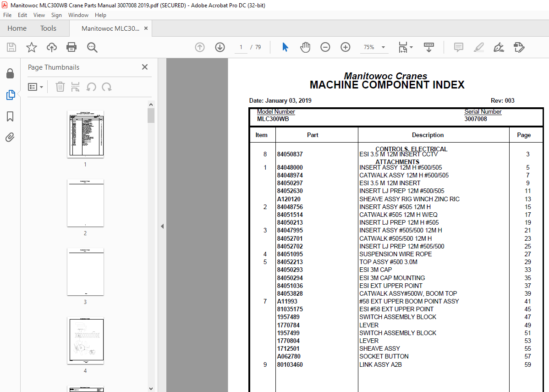
Task: Click description SHEAVE ASSY RIG WINCH ZINC RIC
Action: [409, 199]
